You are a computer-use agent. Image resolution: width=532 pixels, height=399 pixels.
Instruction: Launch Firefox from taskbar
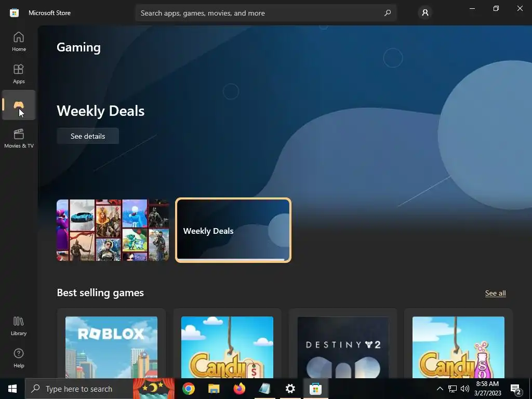(x=239, y=389)
